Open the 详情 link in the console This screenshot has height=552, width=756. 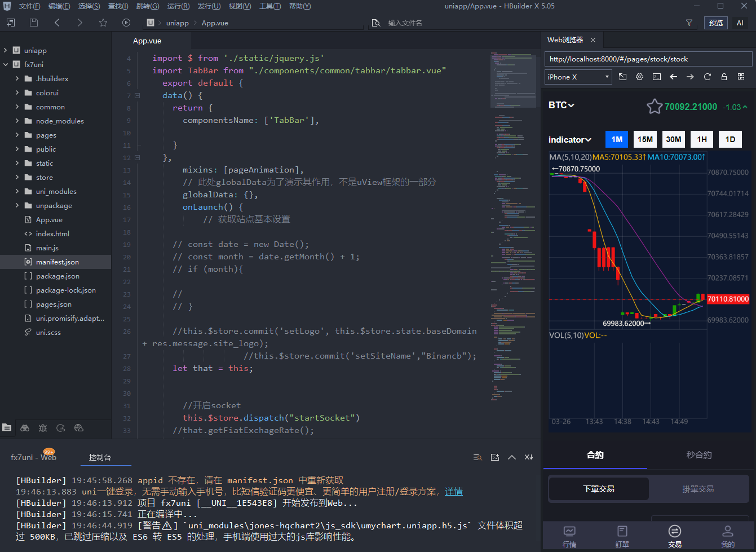point(454,492)
